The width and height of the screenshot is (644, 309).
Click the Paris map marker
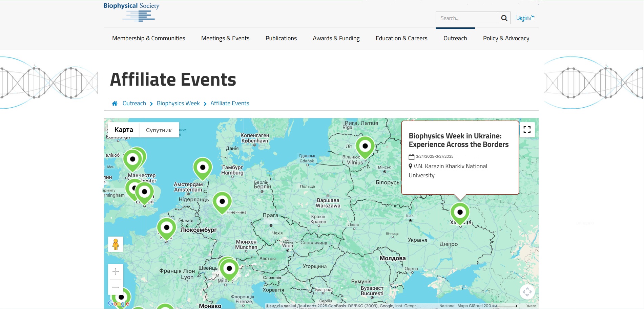pyautogui.click(x=167, y=228)
